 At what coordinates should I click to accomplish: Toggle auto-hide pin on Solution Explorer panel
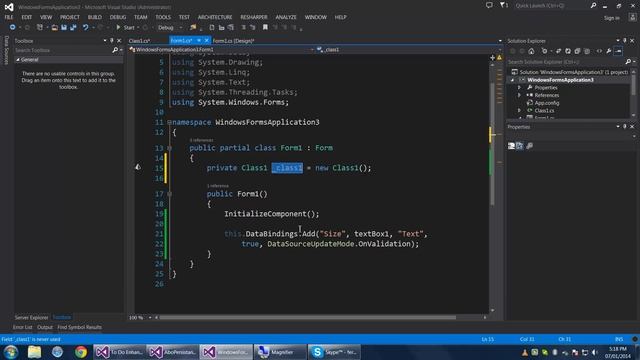(625, 40)
